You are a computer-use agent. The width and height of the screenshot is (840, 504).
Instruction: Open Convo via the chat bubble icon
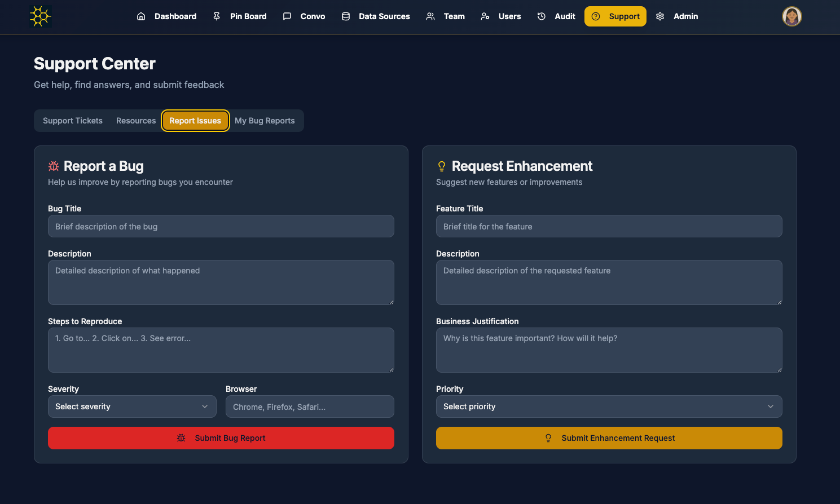click(287, 16)
